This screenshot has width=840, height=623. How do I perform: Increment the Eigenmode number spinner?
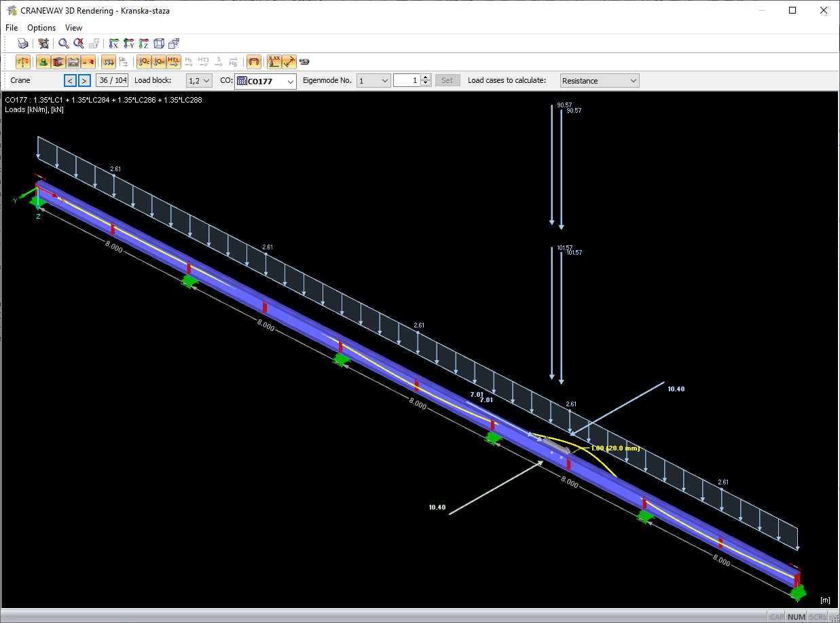pos(425,77)
